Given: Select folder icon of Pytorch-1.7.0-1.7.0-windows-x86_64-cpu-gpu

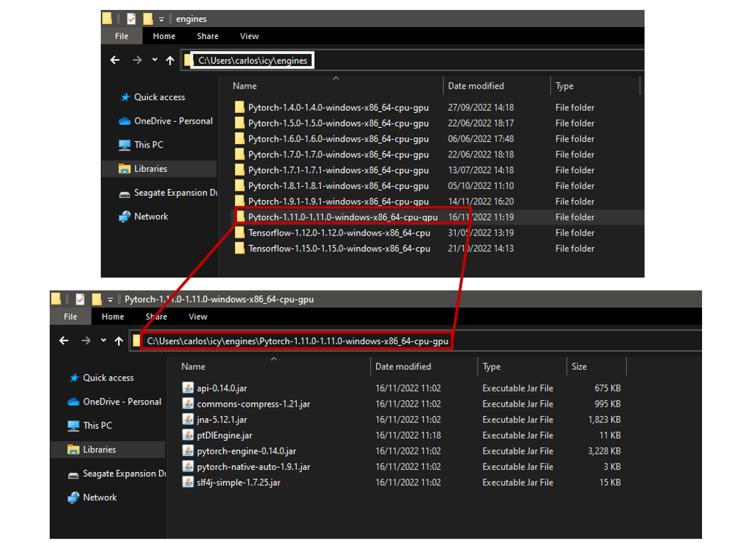Looking at the screenshot, I should point(240,154).
